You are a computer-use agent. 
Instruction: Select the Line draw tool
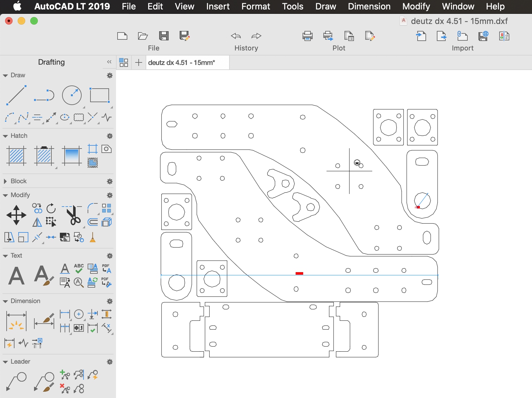click(16, 95)
